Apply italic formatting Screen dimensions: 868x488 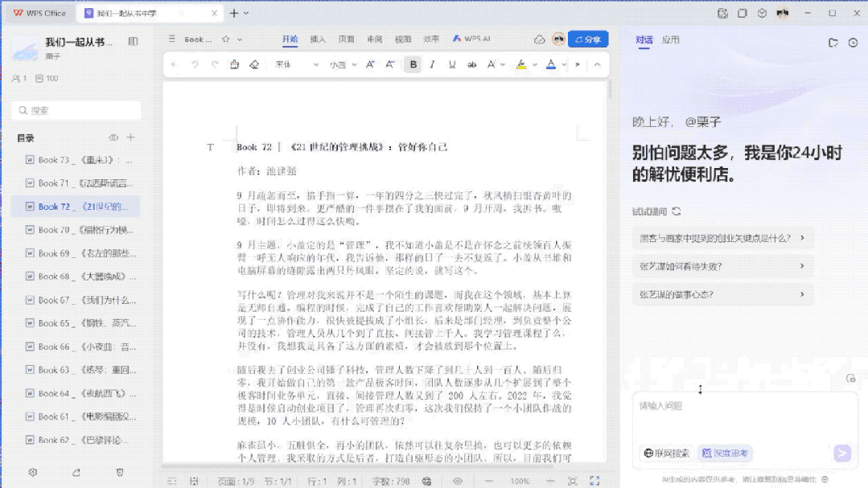(432, 65)
